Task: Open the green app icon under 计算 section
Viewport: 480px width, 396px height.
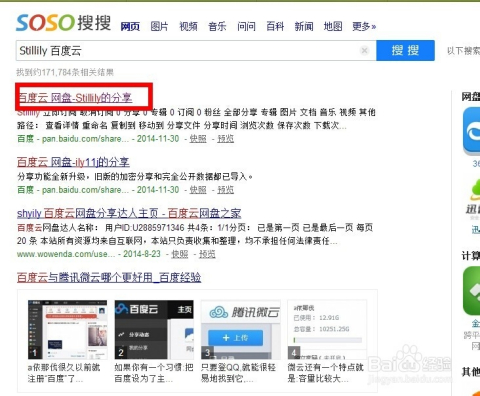Action: pyautogui.click(x=471, y=291)
